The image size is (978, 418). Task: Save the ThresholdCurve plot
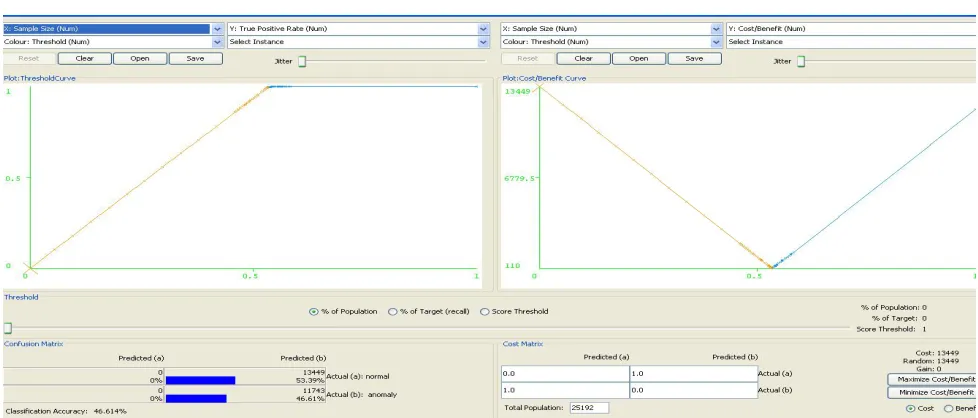(x=195, y=59)
